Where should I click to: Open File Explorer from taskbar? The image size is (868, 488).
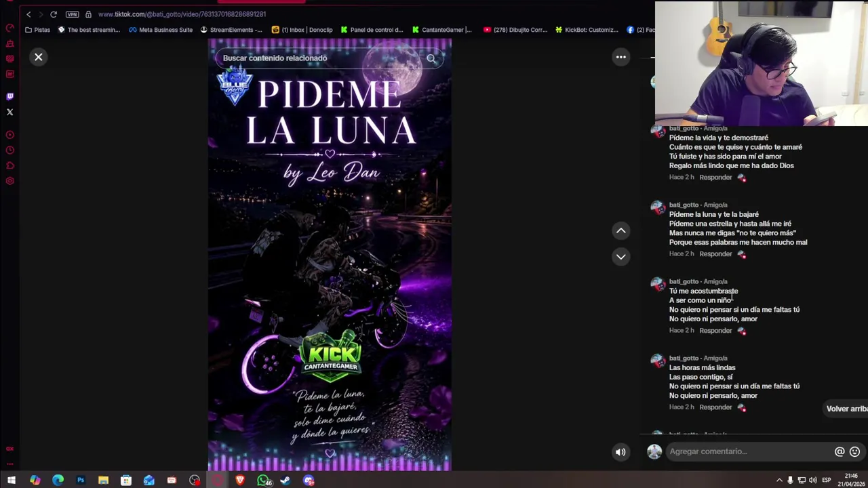click(x=103, y=481)
